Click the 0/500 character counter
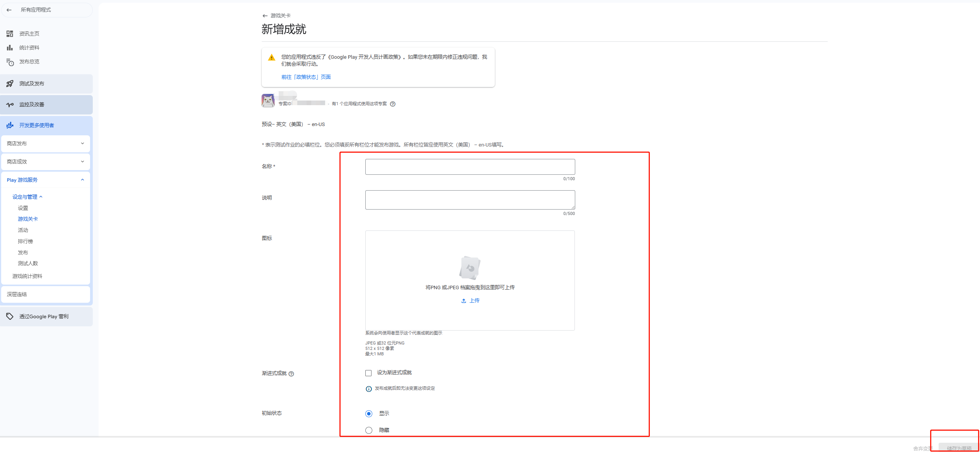The width and height of the screenshot is (980, 452). click(x=569, y=213)
